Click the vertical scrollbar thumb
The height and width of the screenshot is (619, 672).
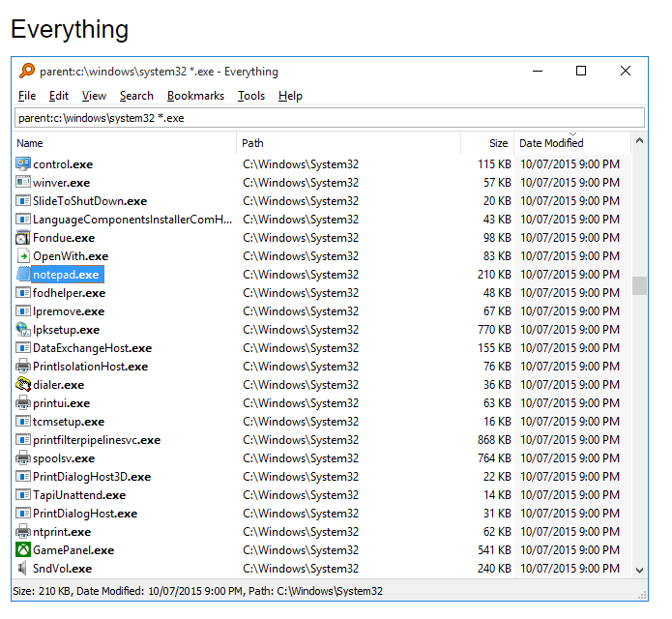click(639, 285)
